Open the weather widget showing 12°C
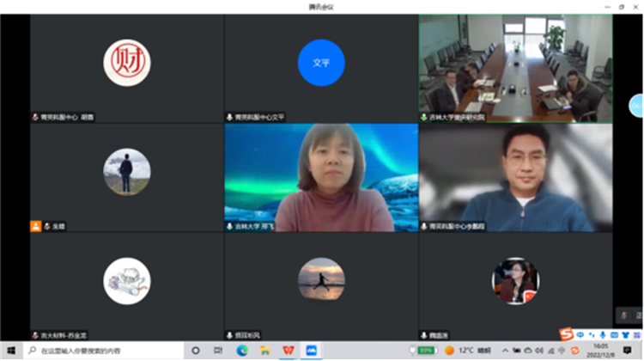The height and width of the screenshot is (361, 644). tap(468, 351)
